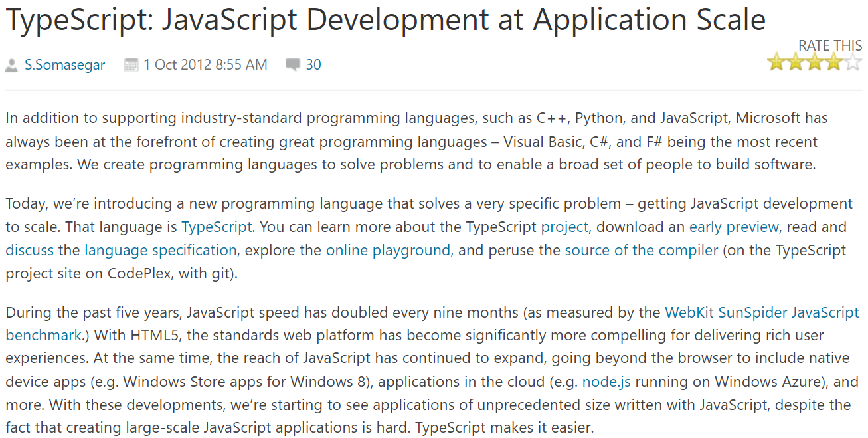Click the '1 Oct 2012 8:55 AM' date text

205,65
